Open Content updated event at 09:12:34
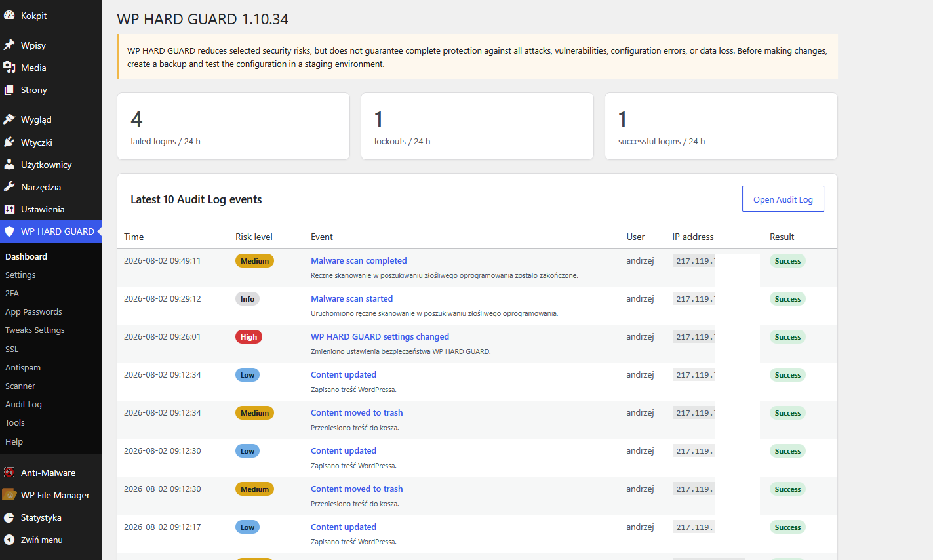 point(344,374)
